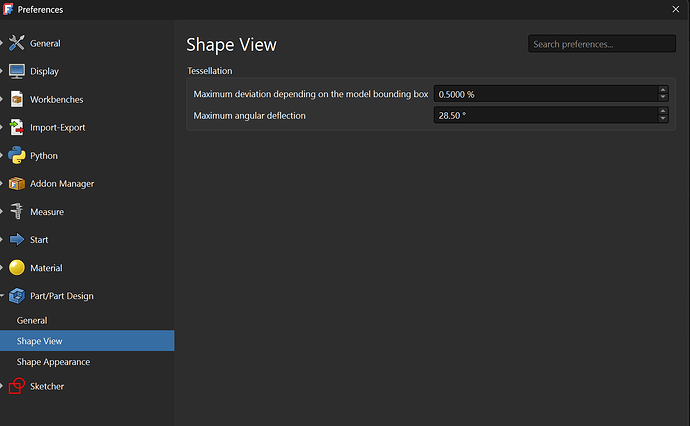Expand the Python category arrow
The width and height of the screenshot is (690, 426).
(2, 155)
